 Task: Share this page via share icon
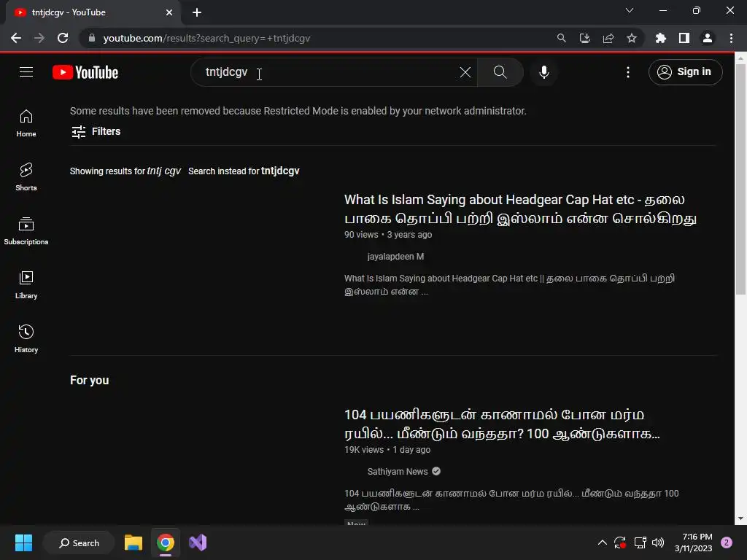(608, 38)
